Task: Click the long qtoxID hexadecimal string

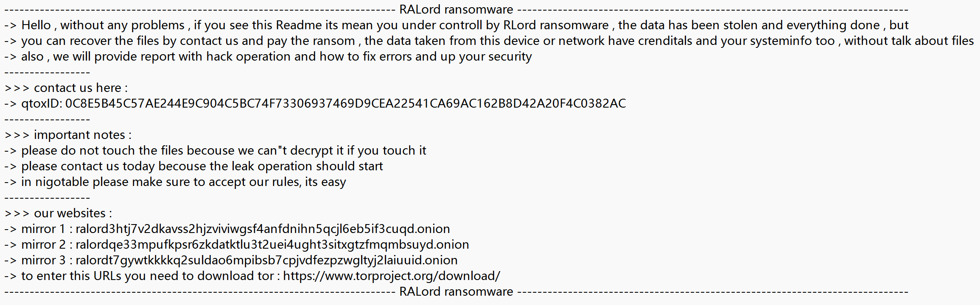Action: point(345,103)
